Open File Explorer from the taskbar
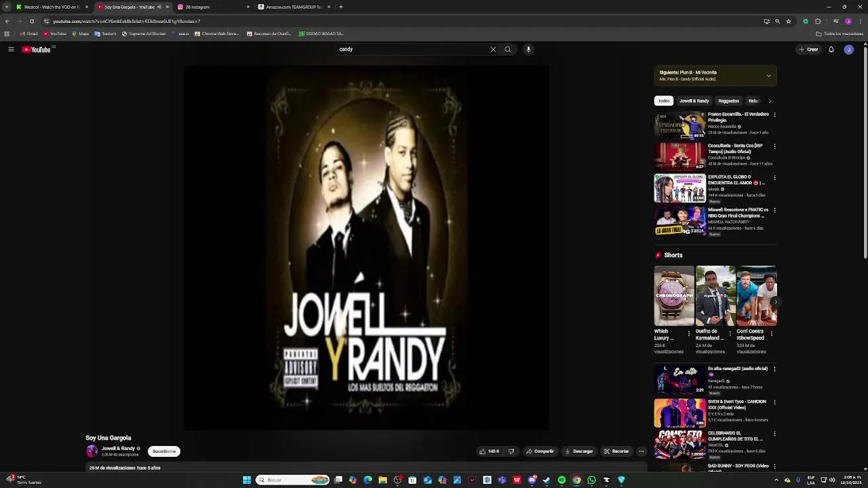The height and width of the screenshot is (488, 868). pyautogui.click(x=382, y=480)
